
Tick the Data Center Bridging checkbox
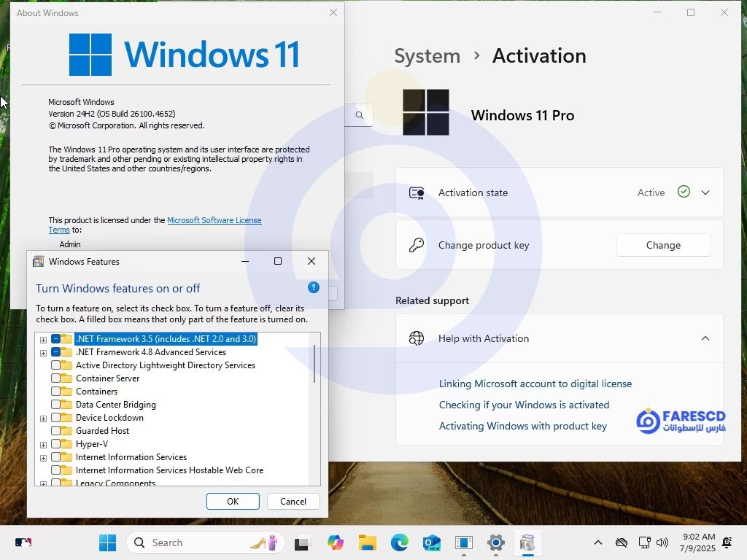(x=55, y=405)
